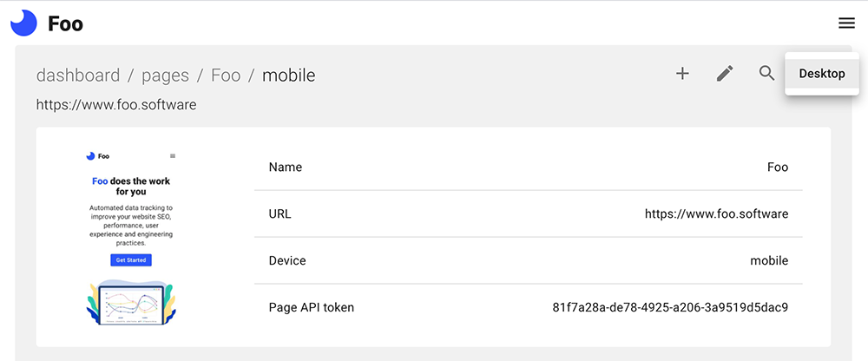This screenshot has height=361, width=868.
Task: Go to pages breadcrumb
Action: click(166, 75)
